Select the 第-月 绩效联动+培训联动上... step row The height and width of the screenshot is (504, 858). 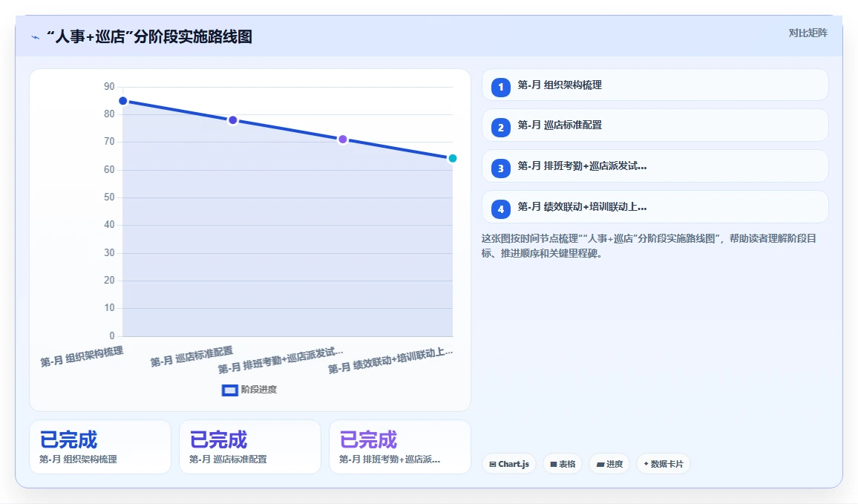[655, 207]
